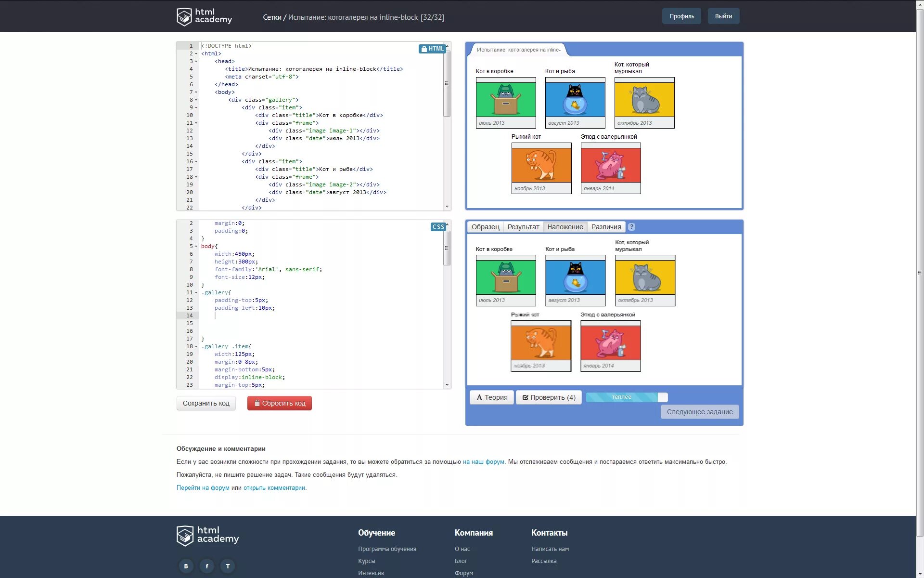924x578 pixels.
Task: Collapse the html tag on line 2
Action: pyautogui.click(x=196, y=54)
